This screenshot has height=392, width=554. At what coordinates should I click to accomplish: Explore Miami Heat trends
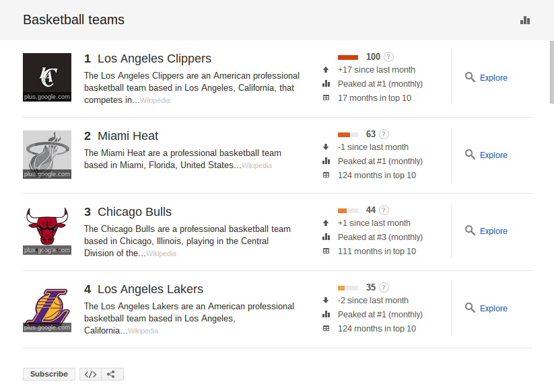[493, 155]
